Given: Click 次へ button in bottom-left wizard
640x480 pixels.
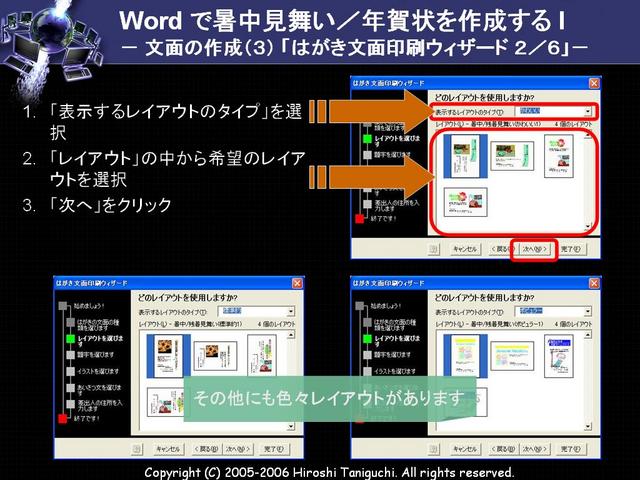Looking at the screenshot, I should pyautogui.click(x=238, y=449).
